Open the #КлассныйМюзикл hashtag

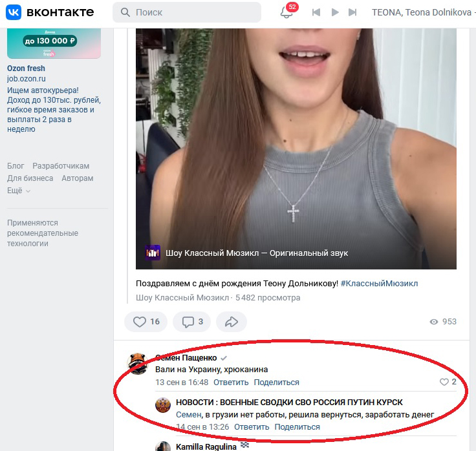point(379,284)
